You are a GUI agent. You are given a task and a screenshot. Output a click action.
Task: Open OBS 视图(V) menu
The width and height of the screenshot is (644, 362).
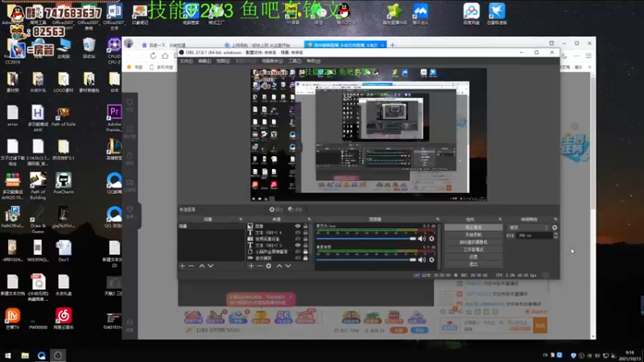click(223, 61)
